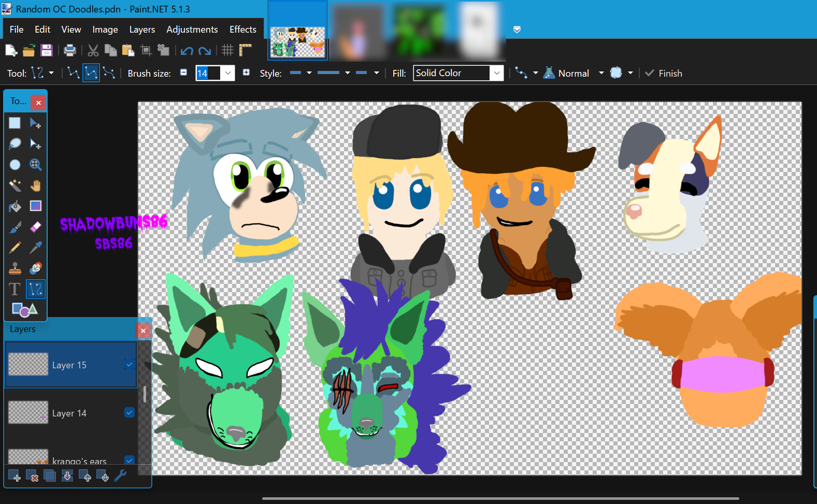Open the Normal blend mode dropdown
817x504 pixels.
[x=574, y=73]
